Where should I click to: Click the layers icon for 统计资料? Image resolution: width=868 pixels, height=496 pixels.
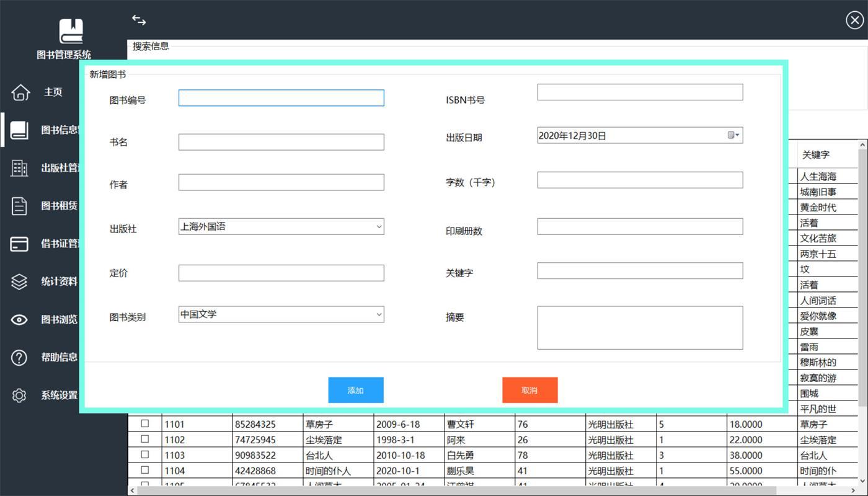19,281
